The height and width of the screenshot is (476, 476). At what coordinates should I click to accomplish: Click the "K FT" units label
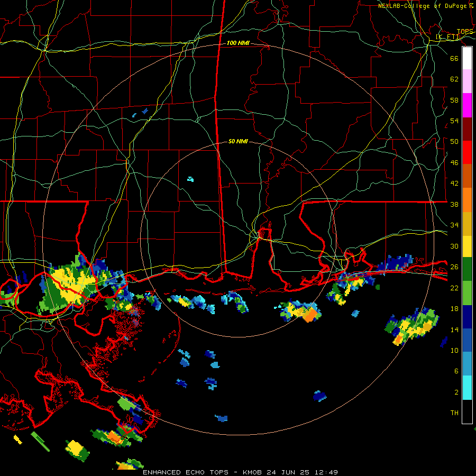click(x=448, y=37)
